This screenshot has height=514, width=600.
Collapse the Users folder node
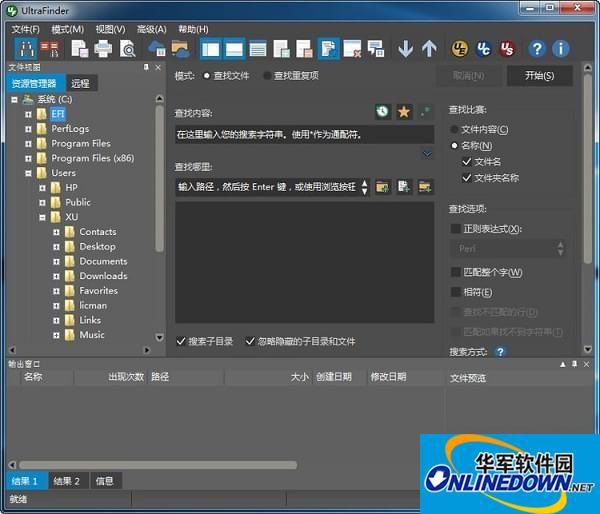(28, 173)
